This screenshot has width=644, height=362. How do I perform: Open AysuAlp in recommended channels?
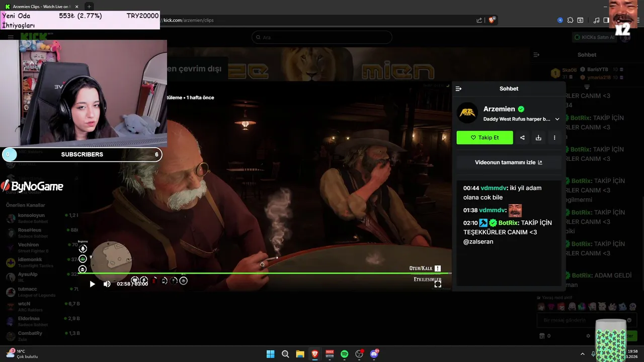(x=43, y=277)
